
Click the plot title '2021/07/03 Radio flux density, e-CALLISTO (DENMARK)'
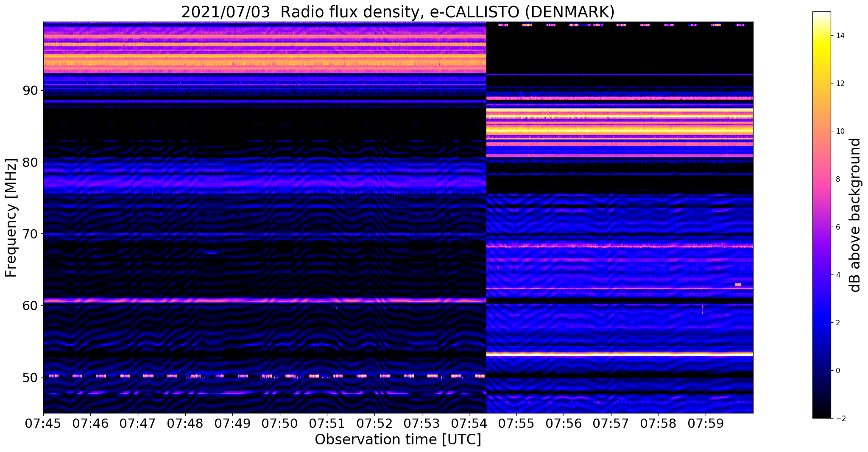(398, 12)
